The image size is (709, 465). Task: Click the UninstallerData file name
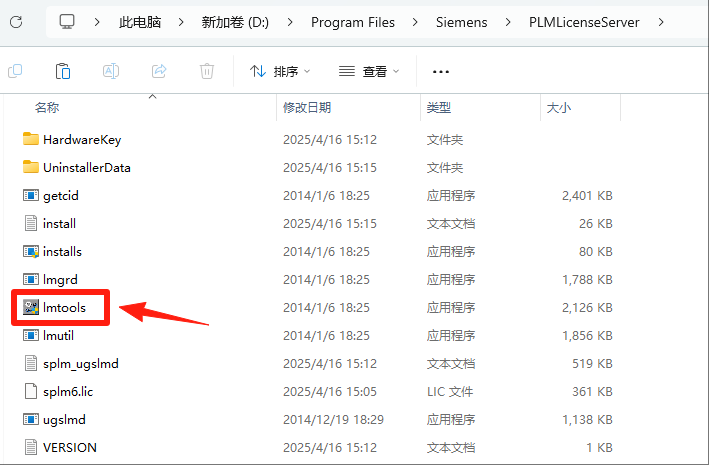[x=87, y=168]
